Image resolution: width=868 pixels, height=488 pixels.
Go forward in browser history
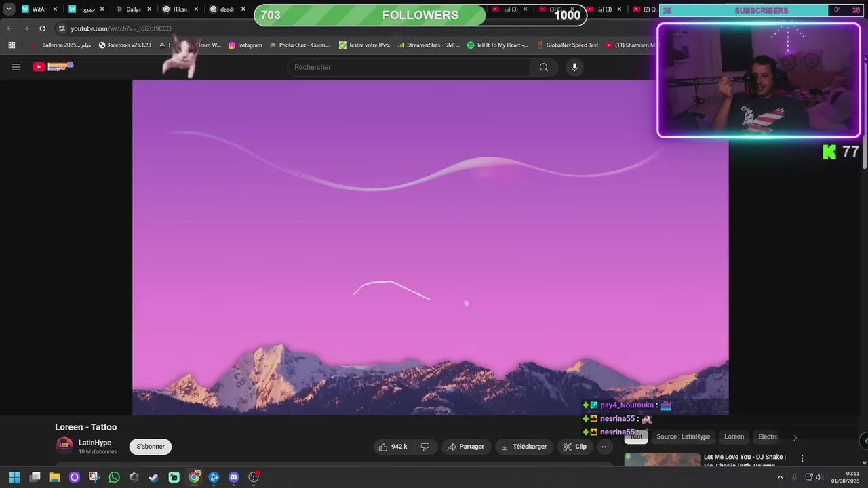point(26,28)
